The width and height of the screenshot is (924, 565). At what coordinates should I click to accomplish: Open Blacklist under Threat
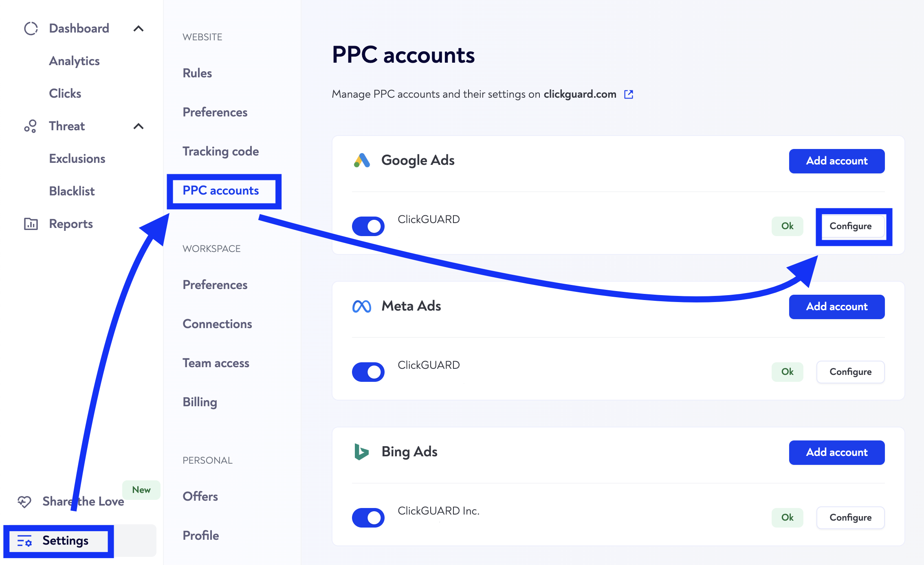[x=72, y=191]
